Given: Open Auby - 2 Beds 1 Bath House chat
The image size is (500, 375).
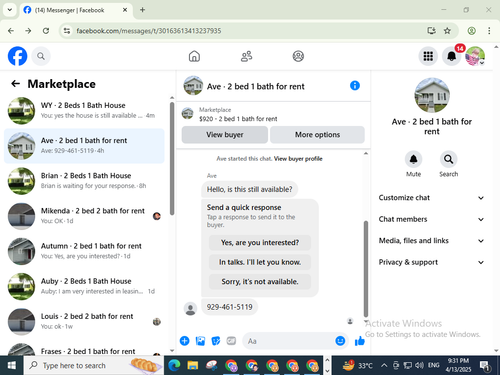Looking at the screenshot, I should (x=84, y=286).
